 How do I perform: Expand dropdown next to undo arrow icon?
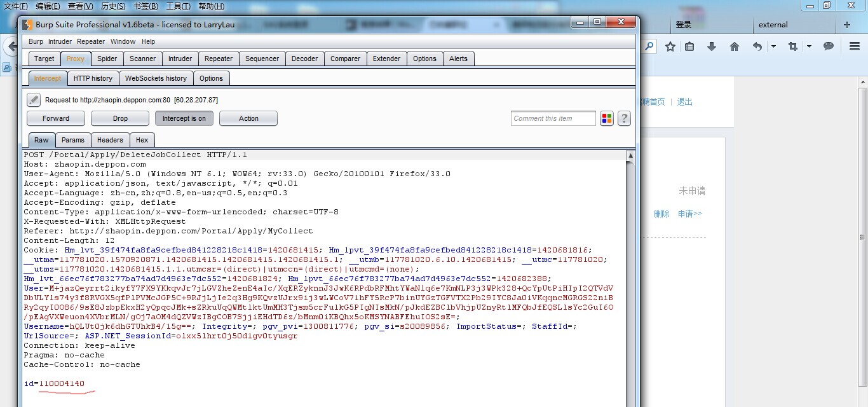tap(773, 46)
